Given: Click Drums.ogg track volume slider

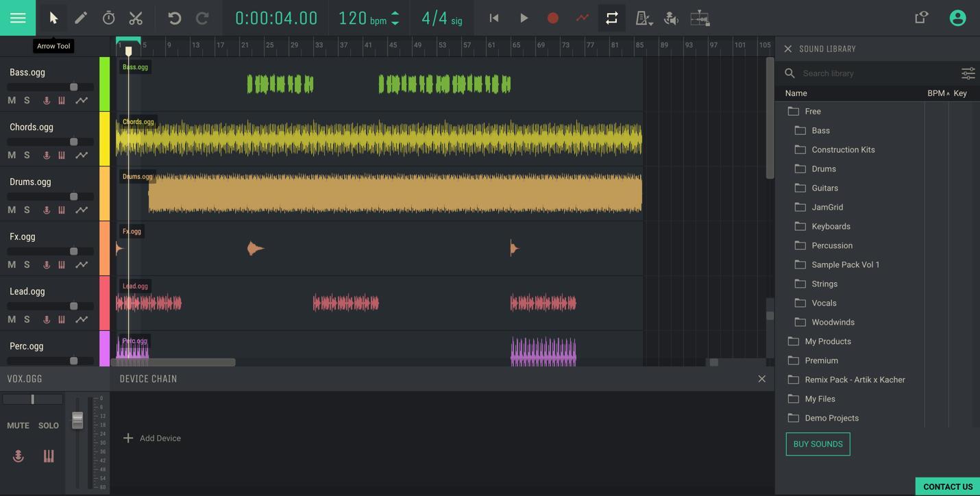Looking at the screenshot, I should (x=50, y=197).
